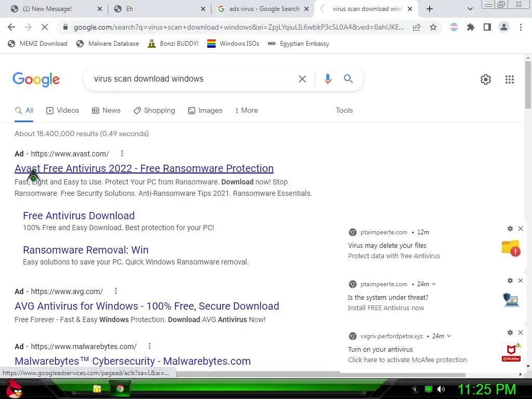Select the Videos search filter
Screen dimensions: 532x399
pyautogui.click(x=63, y=110)
